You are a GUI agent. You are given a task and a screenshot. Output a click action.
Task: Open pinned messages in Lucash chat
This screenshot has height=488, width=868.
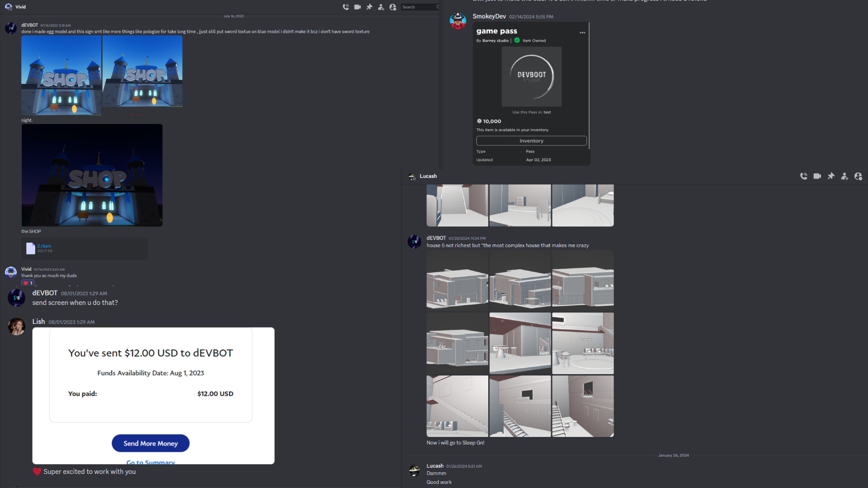(x=831, y=176)
